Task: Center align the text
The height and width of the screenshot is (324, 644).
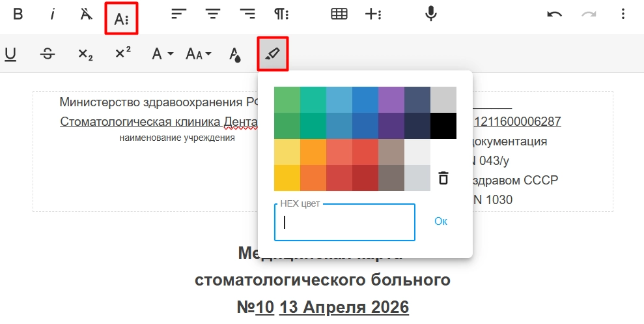Action: click(212, 14)
